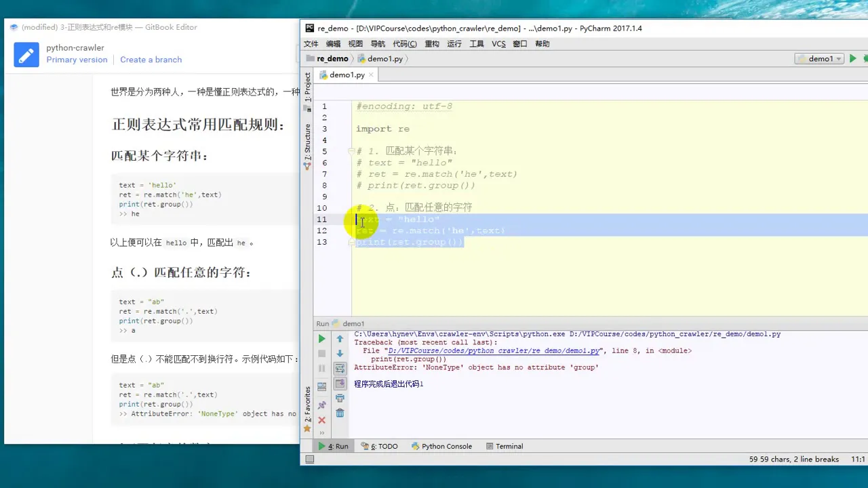This screenshot has height=488, width=868.
Task: Open the Terminal tool window
Action: pos(504,446)
